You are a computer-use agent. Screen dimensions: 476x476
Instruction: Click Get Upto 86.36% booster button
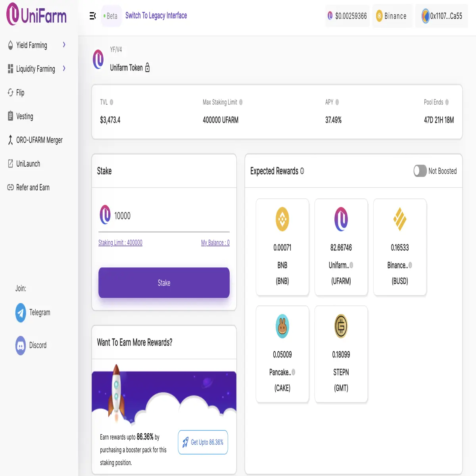[x=203, y=442]
